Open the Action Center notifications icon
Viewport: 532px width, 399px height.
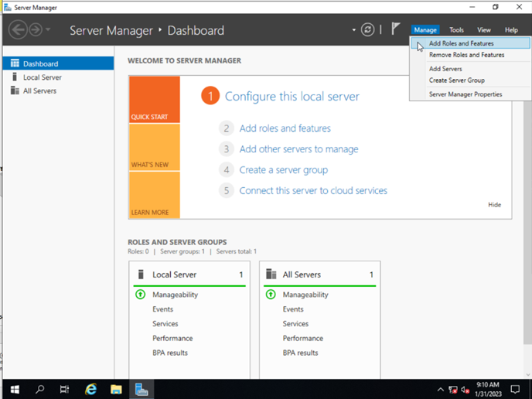[515, 389]
